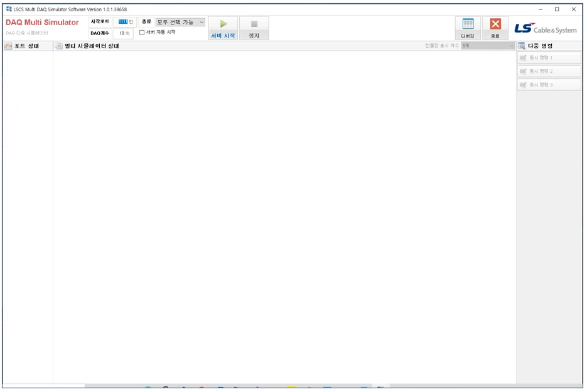This screenshot has height=392, width=587.
Task: Click the DAQ개수 label
Action: pyautogui.click(x=100, y=33)
